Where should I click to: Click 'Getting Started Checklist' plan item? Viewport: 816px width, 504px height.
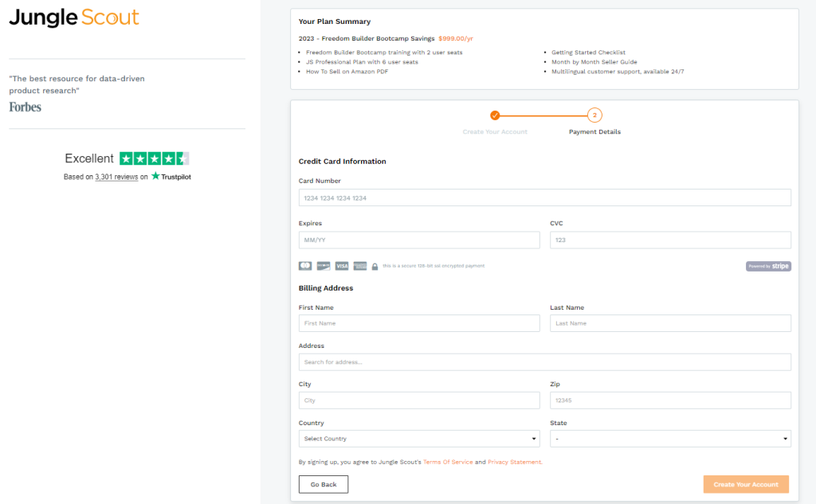(x=588, y=53)
